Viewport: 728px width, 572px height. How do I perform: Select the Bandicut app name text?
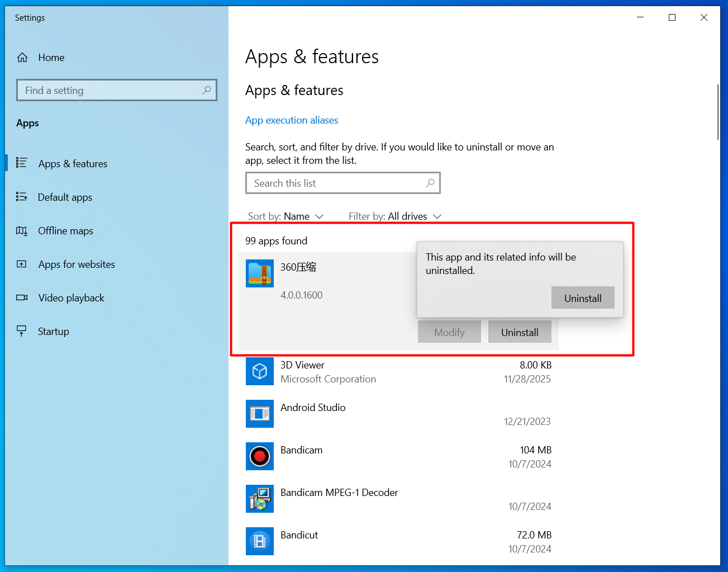(299, 535)
